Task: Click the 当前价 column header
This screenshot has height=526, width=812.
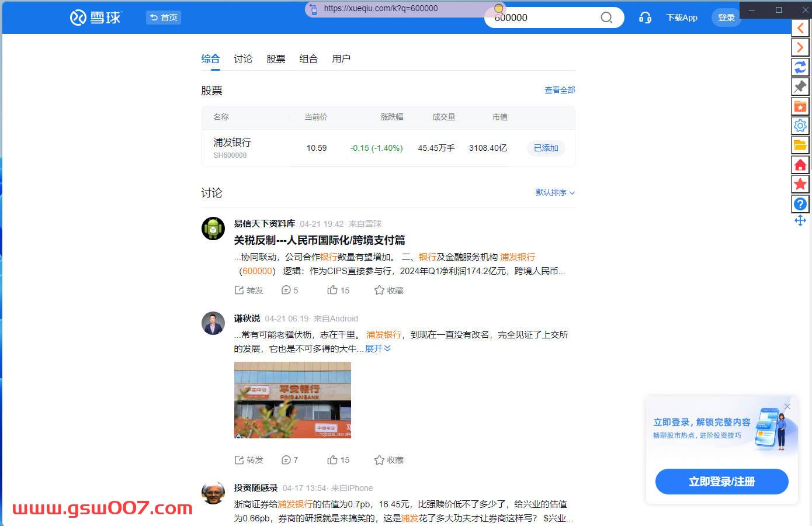Action: coord(316,117)
